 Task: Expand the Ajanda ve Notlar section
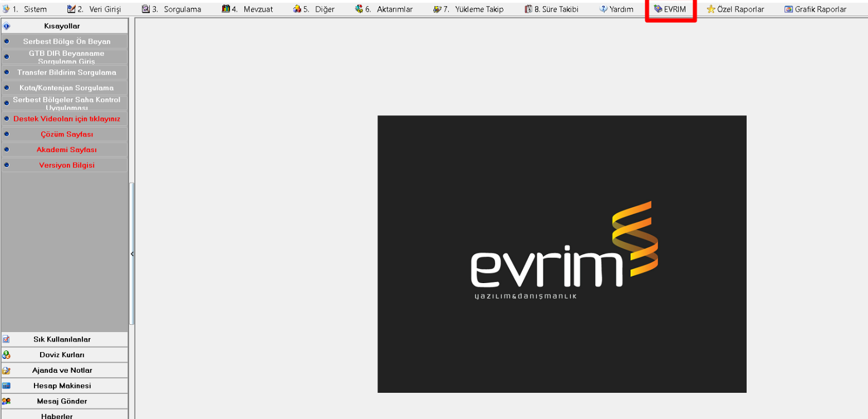pos(65,370)
